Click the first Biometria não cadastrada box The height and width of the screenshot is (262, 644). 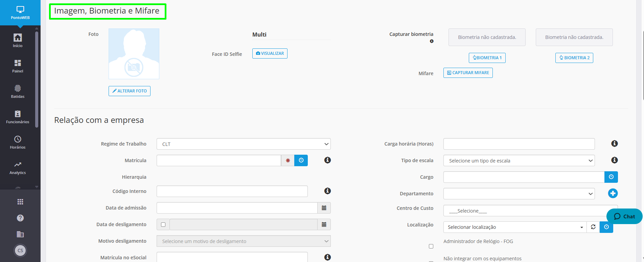pos(487,37)
